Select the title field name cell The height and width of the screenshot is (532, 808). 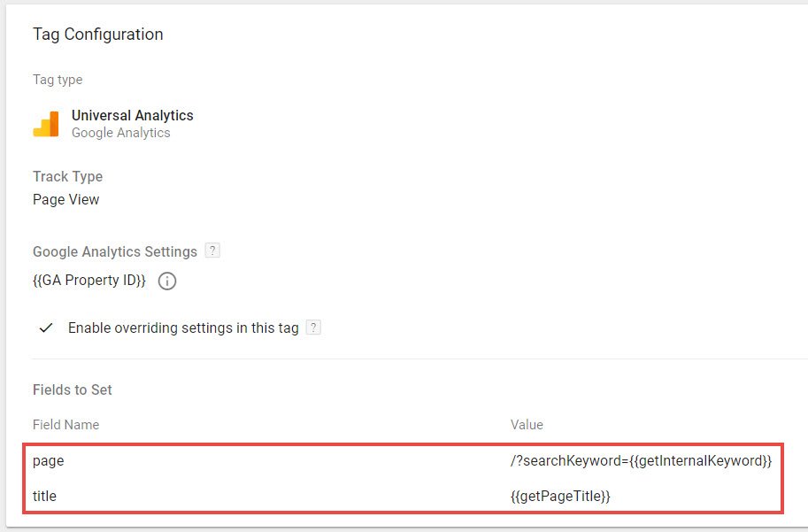[x=44, y=497]
